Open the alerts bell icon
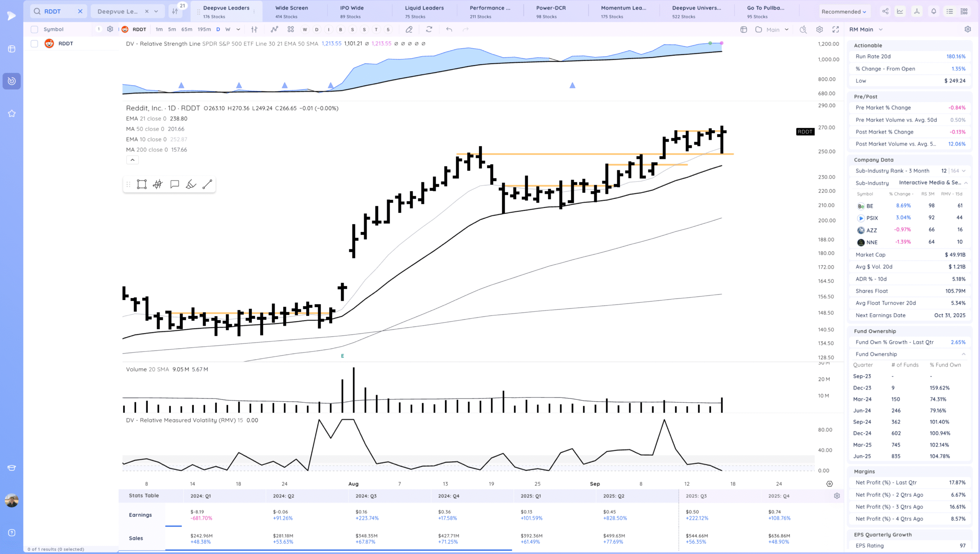 934,11
